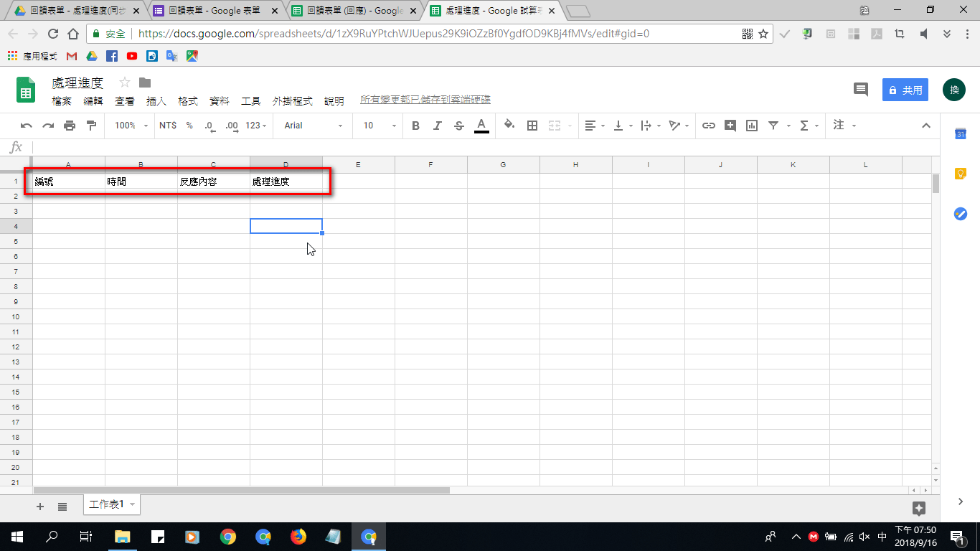Toggle bold formatting
980x551 pixels.
tap(416, 126)
